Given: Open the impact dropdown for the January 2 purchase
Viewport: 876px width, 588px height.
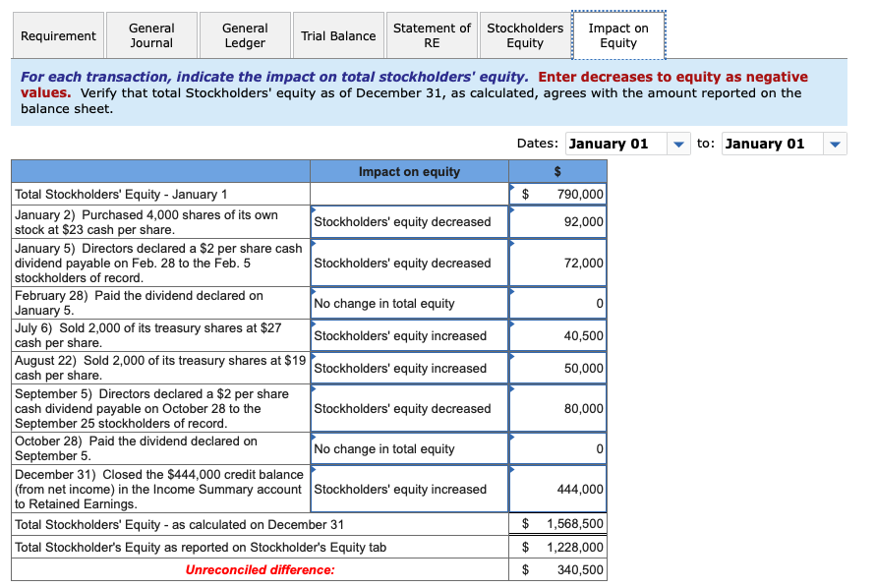Looking at the screenshot, I should 409,221.
